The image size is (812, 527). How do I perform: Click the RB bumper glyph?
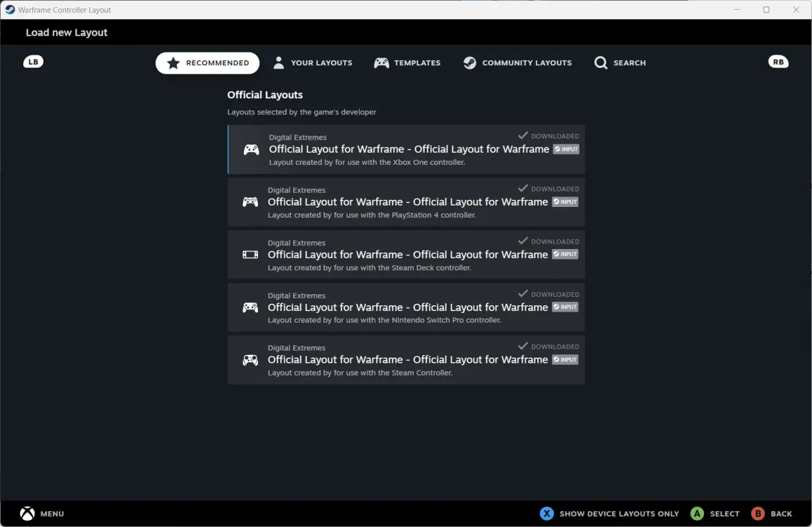point(778,62)
